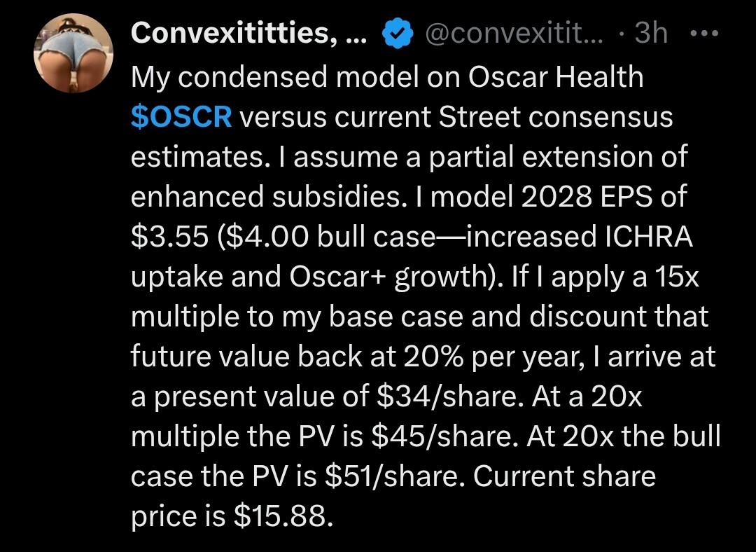
Task: Open the author's round profile picture
Action: point(73,53)
